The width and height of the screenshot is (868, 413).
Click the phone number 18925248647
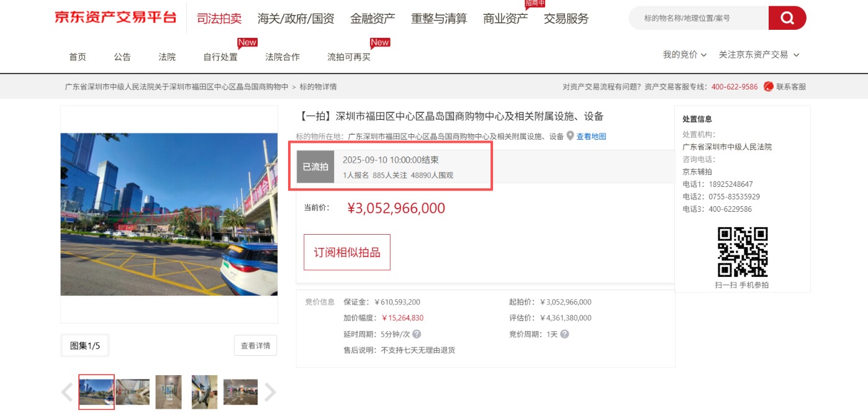pyautogui.click(x=732, y=184)
